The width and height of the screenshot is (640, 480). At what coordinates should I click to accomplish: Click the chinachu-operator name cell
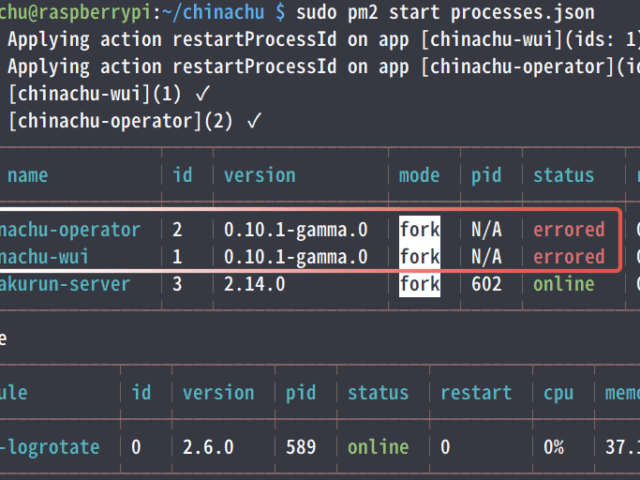point(70,230)
